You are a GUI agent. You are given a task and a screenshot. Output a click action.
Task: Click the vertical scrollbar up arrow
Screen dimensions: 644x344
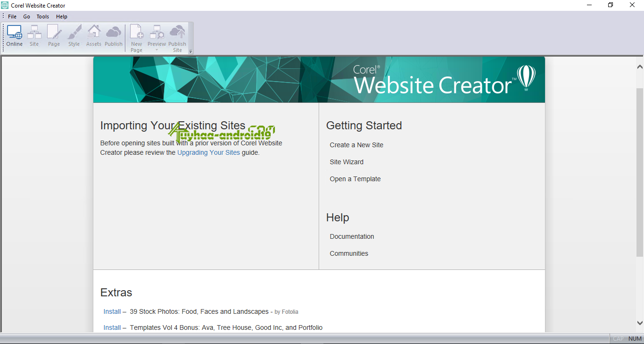pos(640,67)
